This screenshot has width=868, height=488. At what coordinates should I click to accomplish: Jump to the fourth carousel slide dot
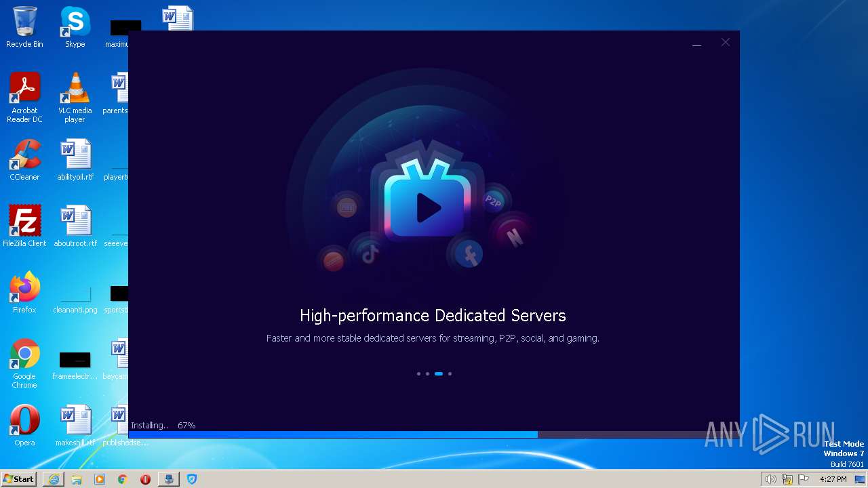450,373
